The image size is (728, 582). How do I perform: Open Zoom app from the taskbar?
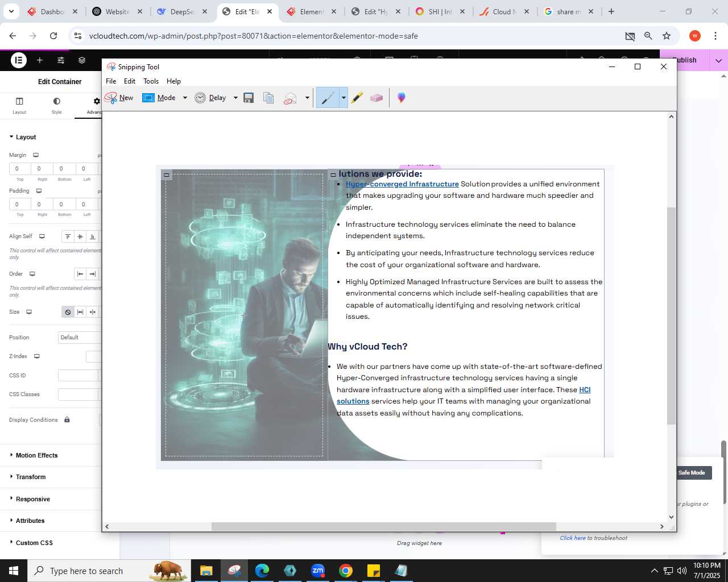317,571
